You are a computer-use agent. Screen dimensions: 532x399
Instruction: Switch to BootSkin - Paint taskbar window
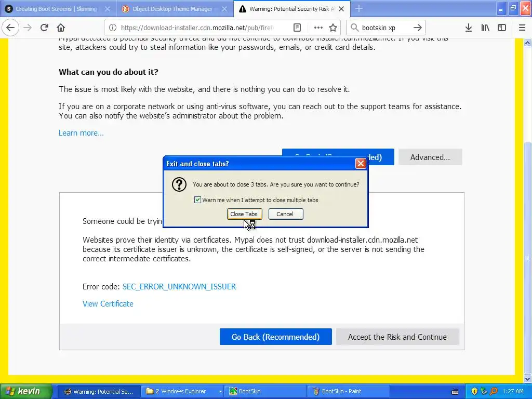(x=349, y=391)
